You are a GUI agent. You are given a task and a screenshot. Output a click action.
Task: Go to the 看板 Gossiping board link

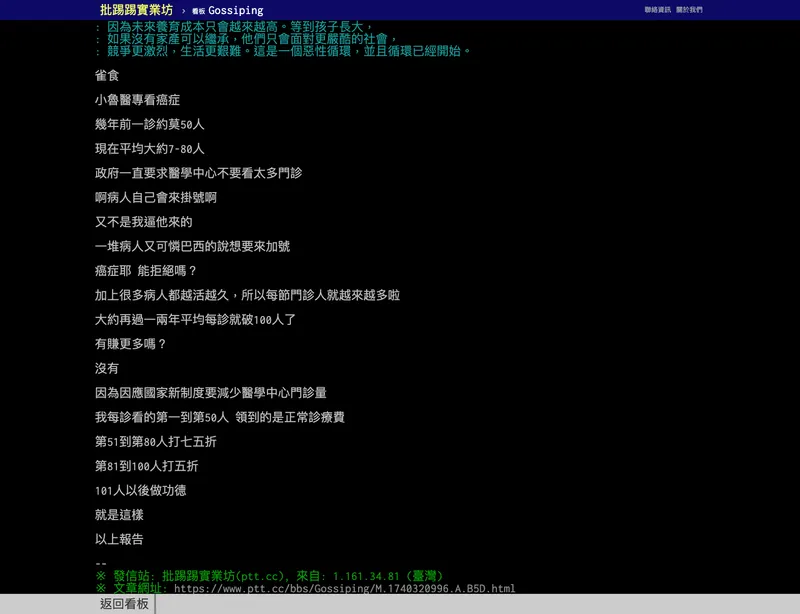click(228, 10)
